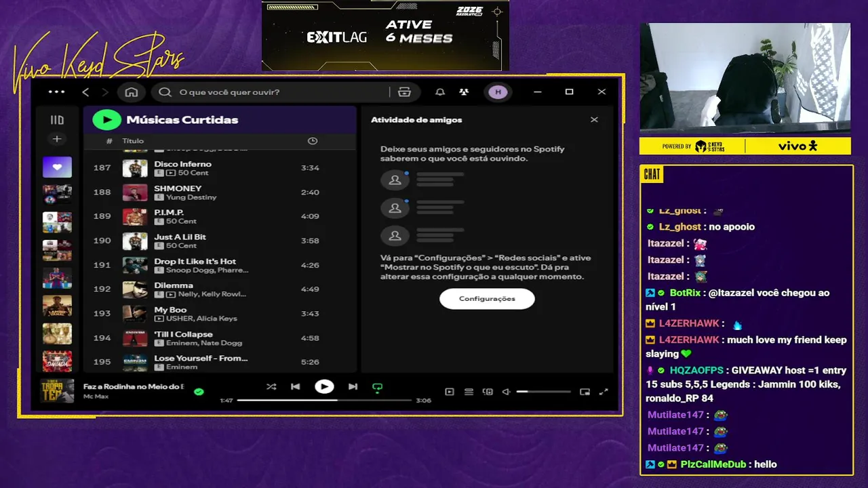The image size is (868, 488).
Task: Click the plus button to create a playlist
Action: pyautogui.click(x=57, y=139)
